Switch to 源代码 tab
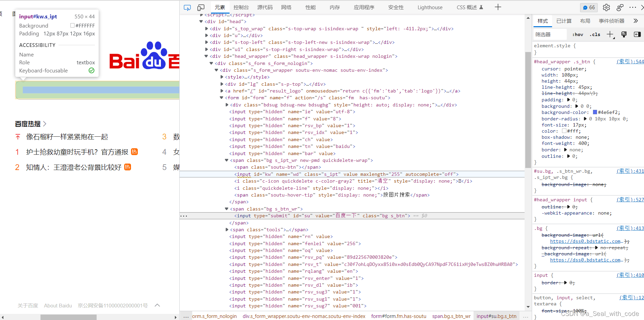644x320 pixels. (x=265, y=7)
